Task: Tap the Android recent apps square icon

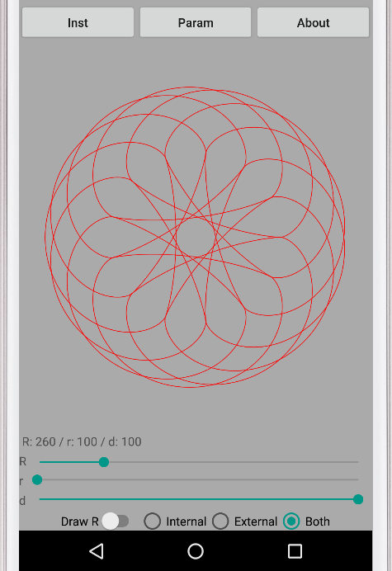Action: [x=295, y=551]
